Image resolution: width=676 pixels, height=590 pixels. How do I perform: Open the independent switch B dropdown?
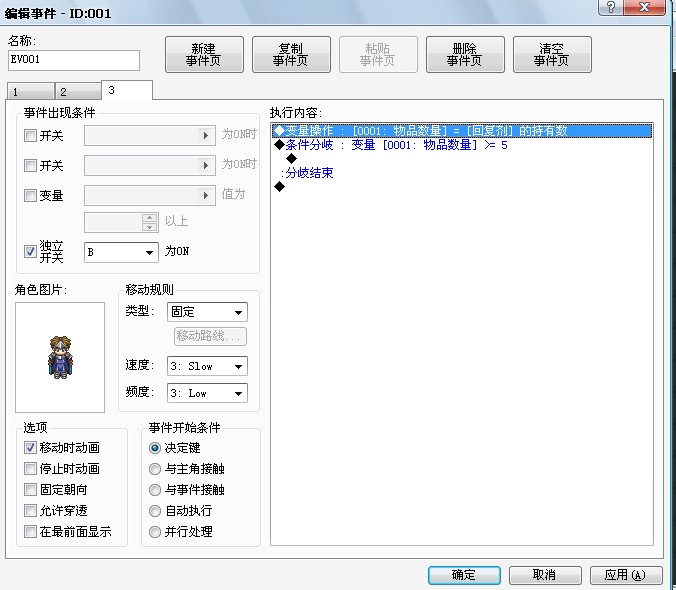(120, 252)
